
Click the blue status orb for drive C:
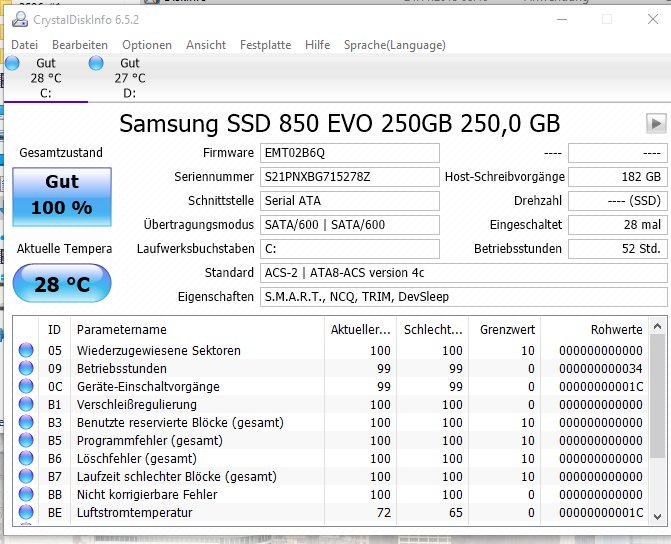[12, 63]
